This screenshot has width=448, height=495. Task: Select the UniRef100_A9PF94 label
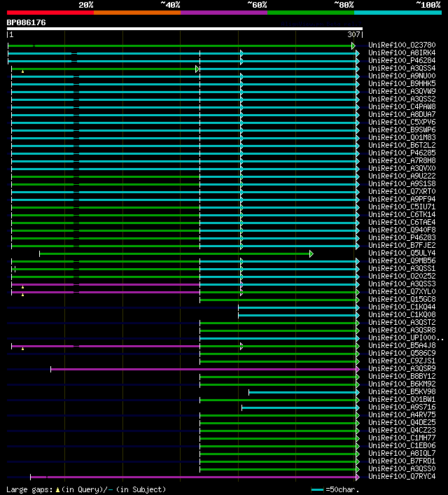tap(402, 200)
